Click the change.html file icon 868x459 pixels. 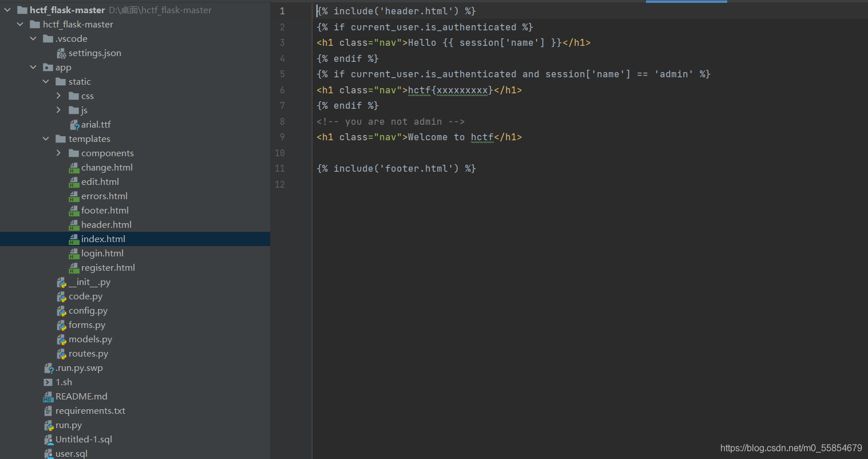tap(74, 168)
